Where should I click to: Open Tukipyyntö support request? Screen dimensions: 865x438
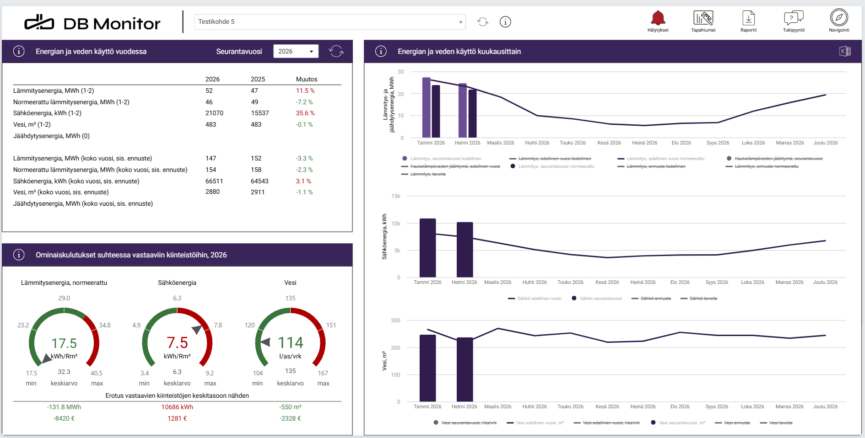[x=793, y=18]
